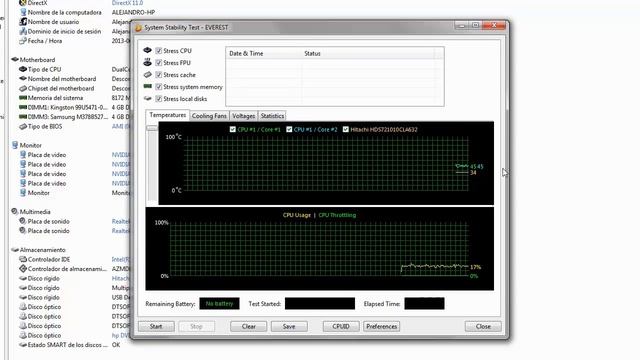The image size is (640, 360).
Task: Toggle the Hitachi HDS721010CLA632 graph checkbox
Action: click(346, 129)
